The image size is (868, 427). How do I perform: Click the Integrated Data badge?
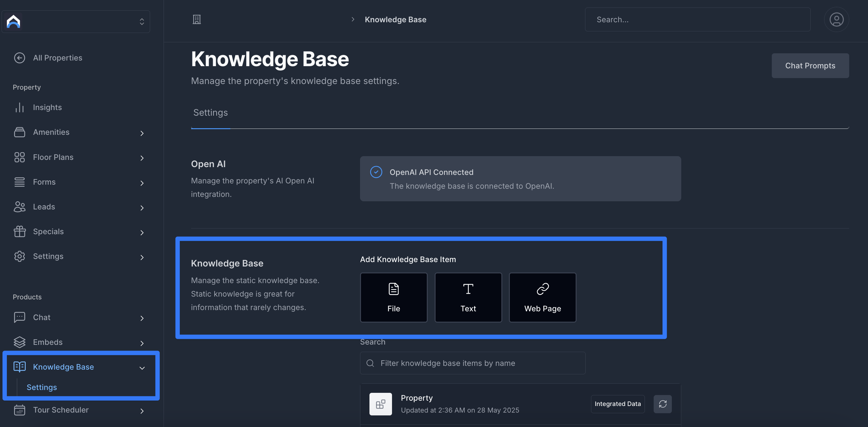(x=618, y=404)
